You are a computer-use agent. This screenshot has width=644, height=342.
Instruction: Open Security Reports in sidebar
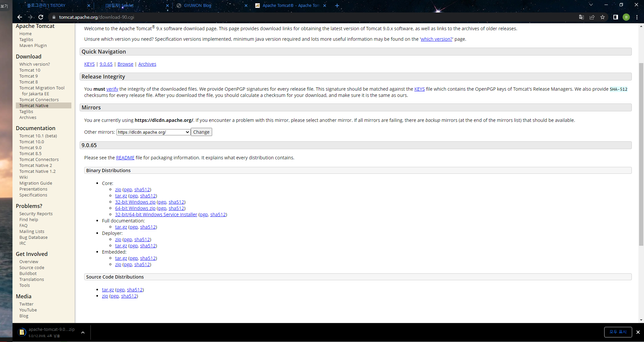(x=36, y=214)
